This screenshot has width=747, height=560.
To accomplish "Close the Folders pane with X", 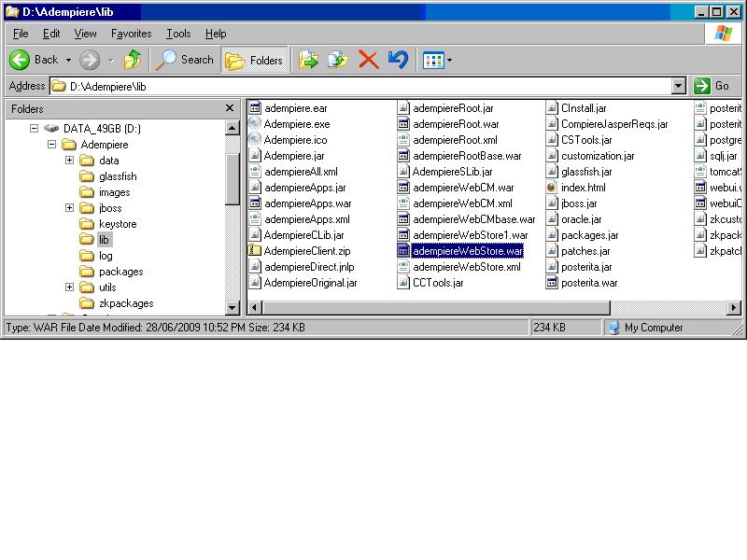I will point(230,108).
